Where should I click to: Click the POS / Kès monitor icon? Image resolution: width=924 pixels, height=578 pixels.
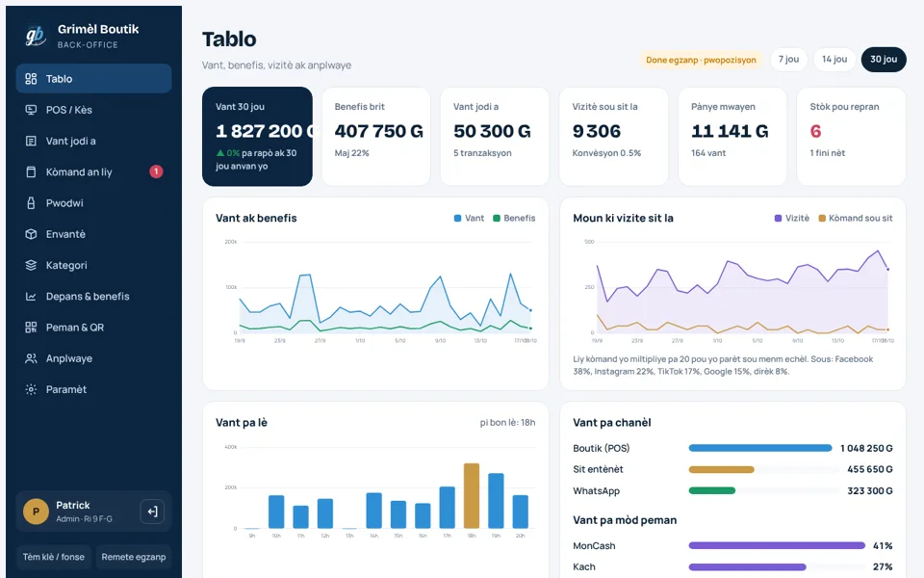31,110
